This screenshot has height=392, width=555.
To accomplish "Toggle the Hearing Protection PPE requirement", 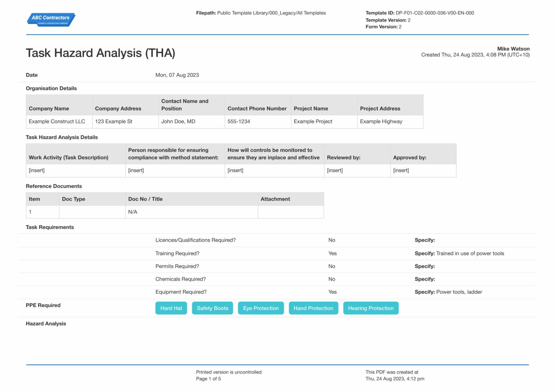I will pos(370,308).
